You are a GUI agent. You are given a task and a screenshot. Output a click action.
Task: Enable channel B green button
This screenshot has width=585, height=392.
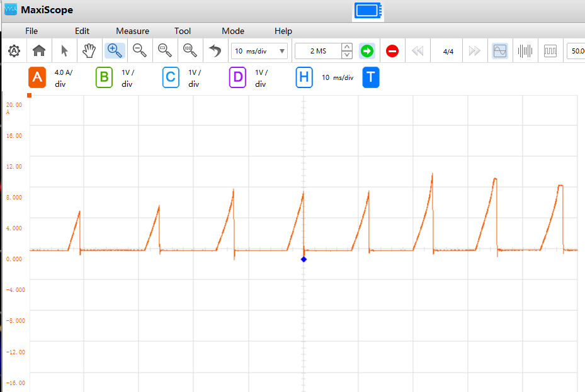coord(104,77)
